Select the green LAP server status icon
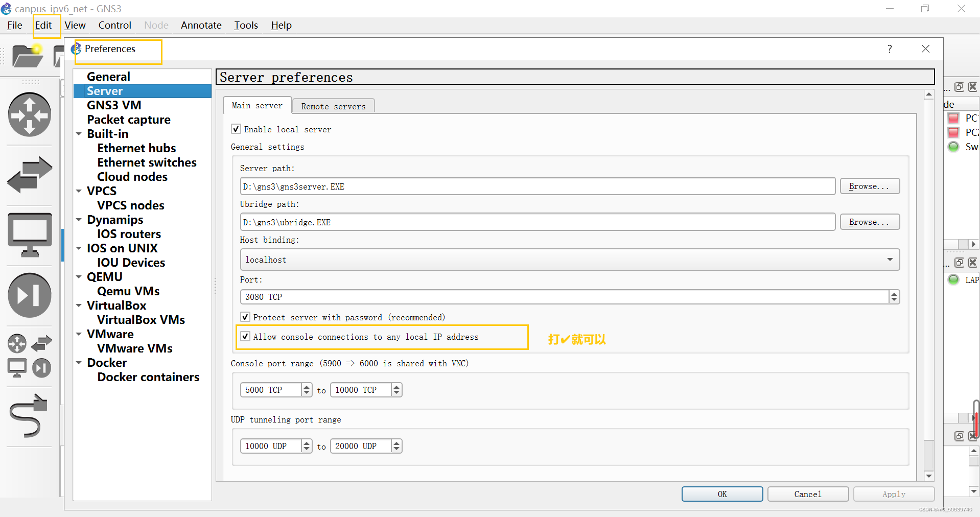Viewport: 980px width, 517px height. point(953,279)
